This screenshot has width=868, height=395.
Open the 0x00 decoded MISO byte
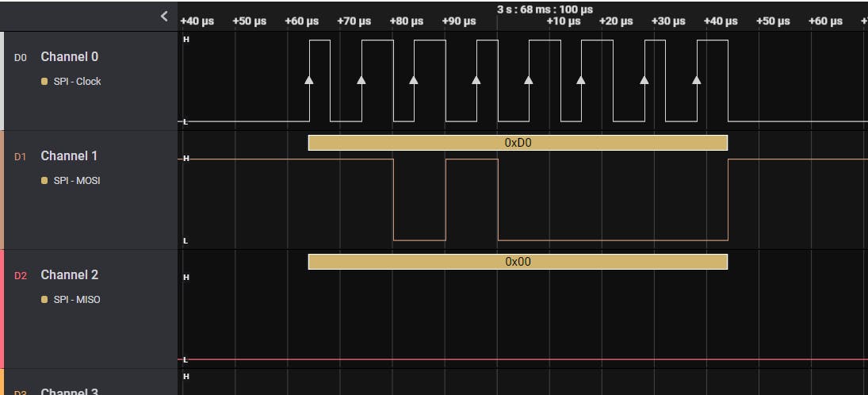(x=518, y=262)
